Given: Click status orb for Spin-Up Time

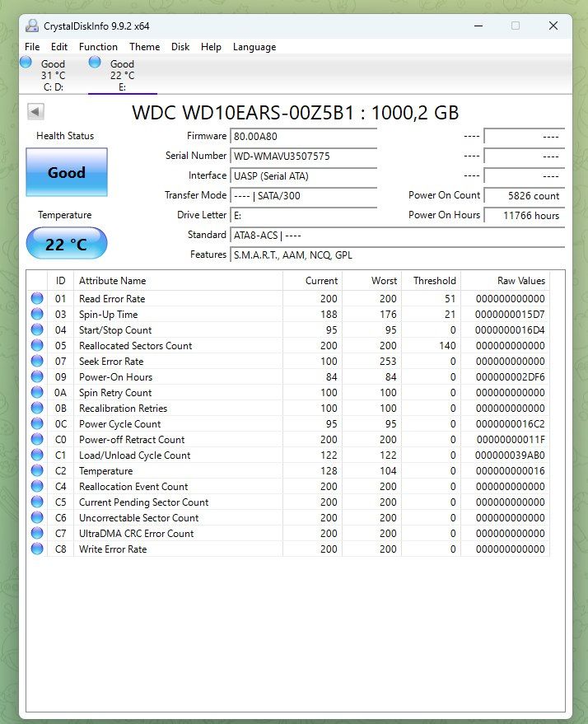Looking at the screenshot, I should 37,314.
